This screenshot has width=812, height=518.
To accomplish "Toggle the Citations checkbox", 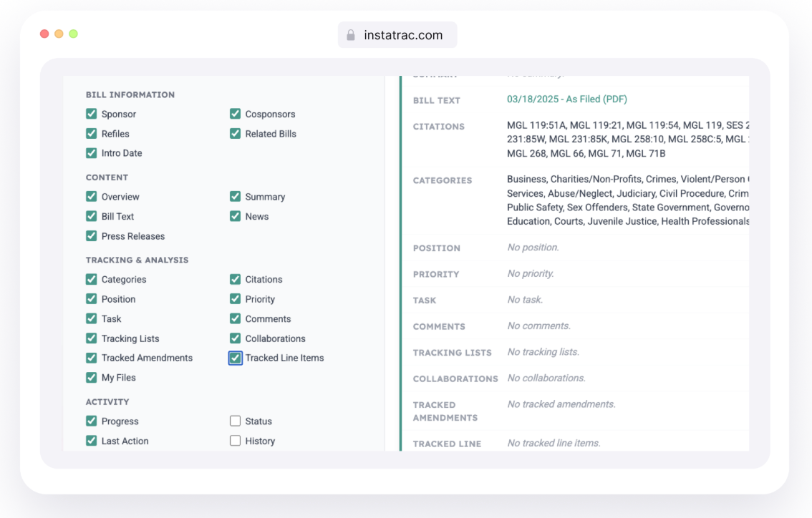I will click(235, 280).
